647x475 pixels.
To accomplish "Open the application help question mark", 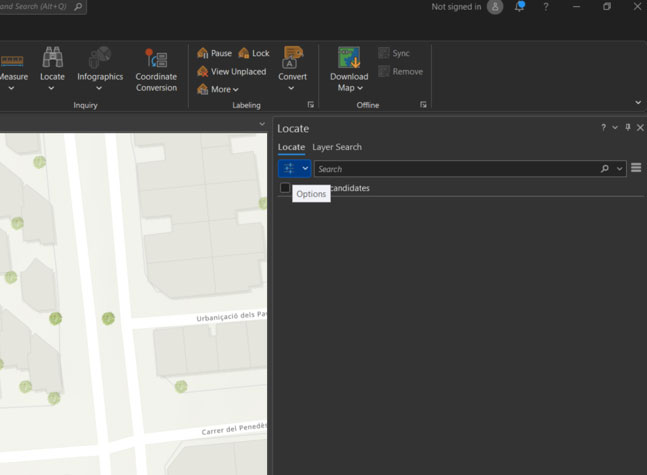I will click(545, 7).
